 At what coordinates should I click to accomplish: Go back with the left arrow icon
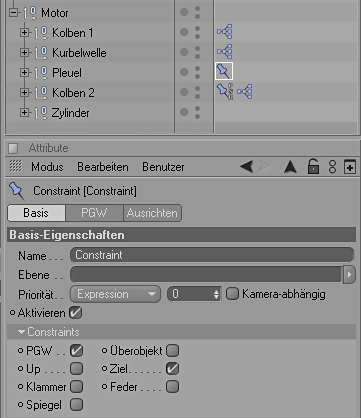(x=247, y=166)
